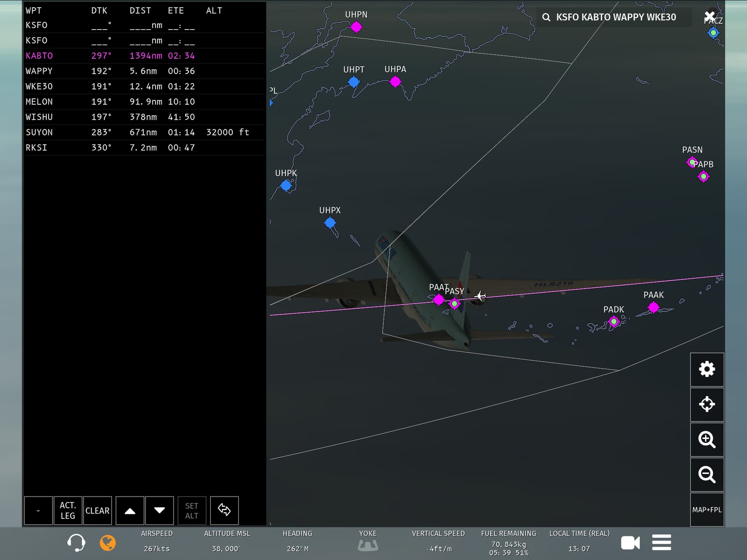
Task: Open the orange globe map icon
Action: pos(108,542)
